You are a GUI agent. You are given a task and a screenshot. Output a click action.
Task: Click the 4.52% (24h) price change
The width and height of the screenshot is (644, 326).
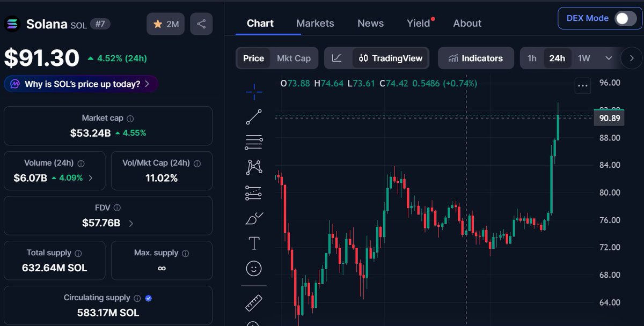118,58
